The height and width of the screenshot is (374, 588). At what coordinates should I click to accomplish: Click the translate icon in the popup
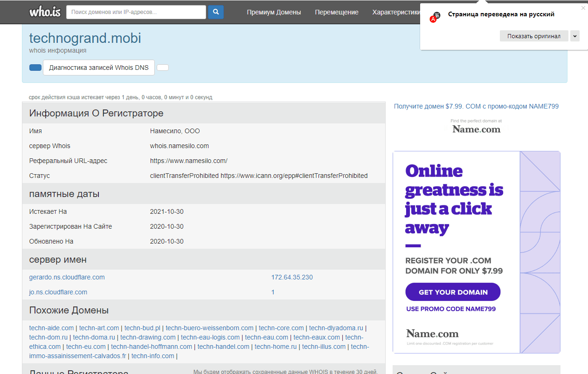(x=435, y=17)
